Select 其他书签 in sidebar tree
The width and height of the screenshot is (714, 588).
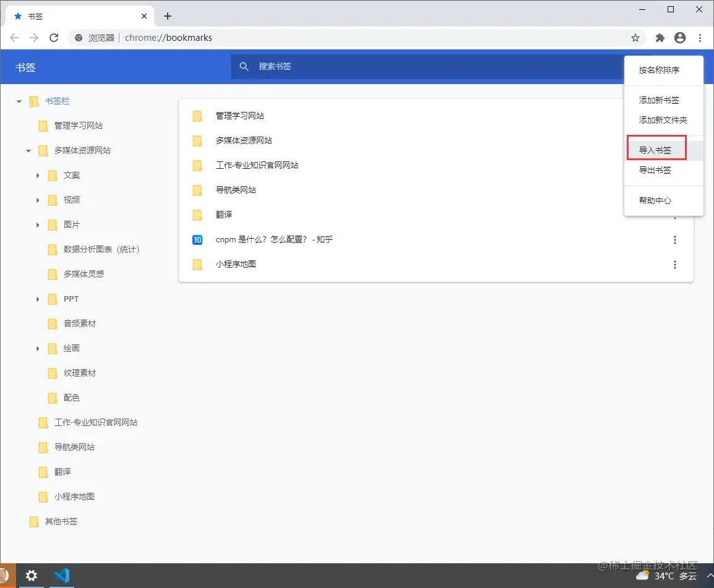tap(61, 522)
